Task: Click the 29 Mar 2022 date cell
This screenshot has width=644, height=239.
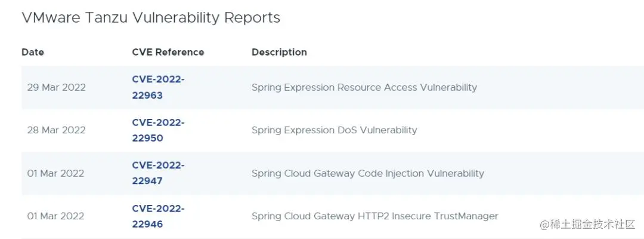Action: tap(57, 87)
